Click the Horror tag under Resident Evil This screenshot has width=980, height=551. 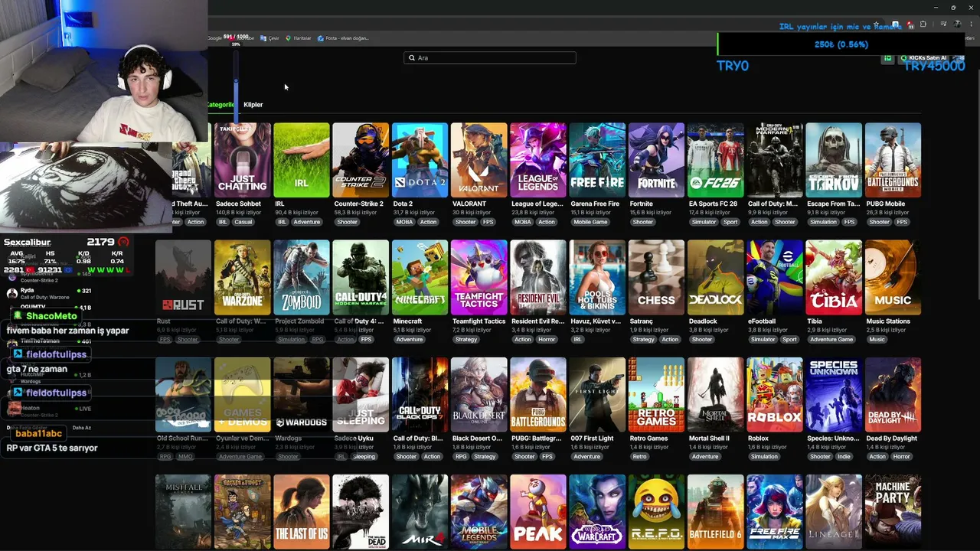point(547,339)
